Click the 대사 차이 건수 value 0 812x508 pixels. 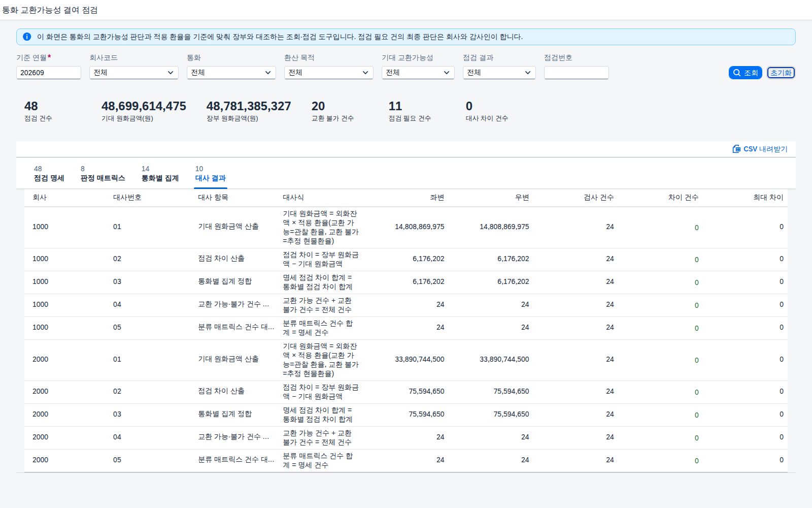[x=469, y=106]
